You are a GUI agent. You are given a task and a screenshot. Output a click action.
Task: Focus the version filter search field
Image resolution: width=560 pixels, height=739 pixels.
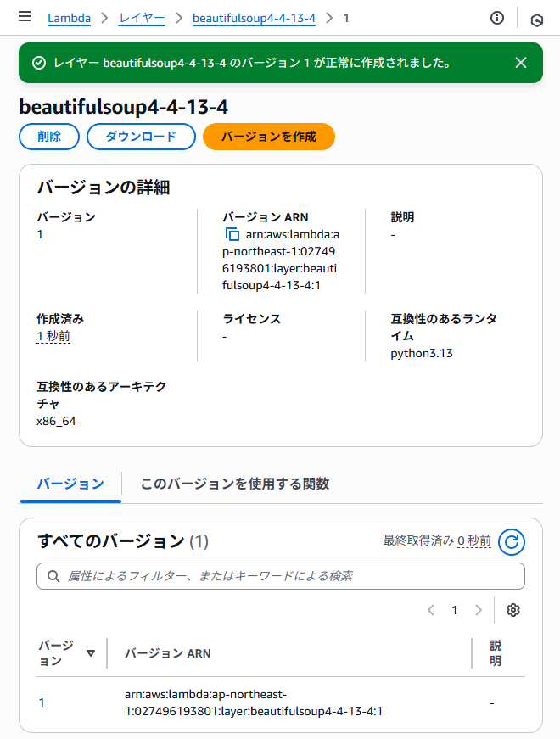pyautogui.click(x=281, y=576)
